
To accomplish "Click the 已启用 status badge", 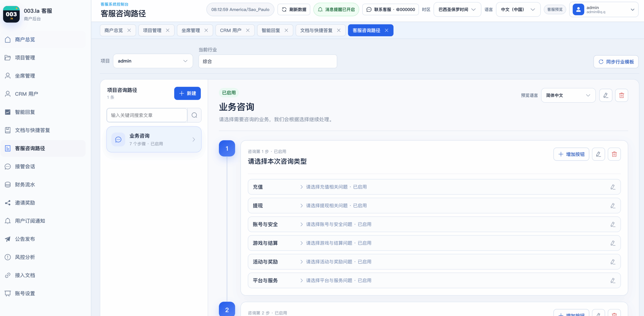I will click(229, 93).
